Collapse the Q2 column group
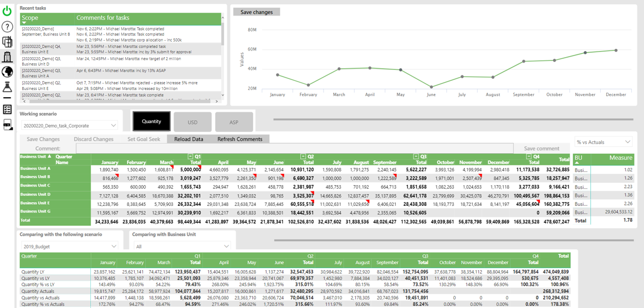Viewport: 644px width, 308px height. 303,156
